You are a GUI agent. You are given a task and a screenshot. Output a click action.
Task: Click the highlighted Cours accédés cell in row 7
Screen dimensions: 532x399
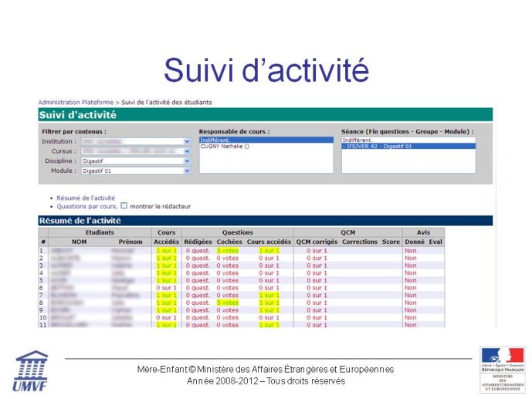(x=269, y=296)
